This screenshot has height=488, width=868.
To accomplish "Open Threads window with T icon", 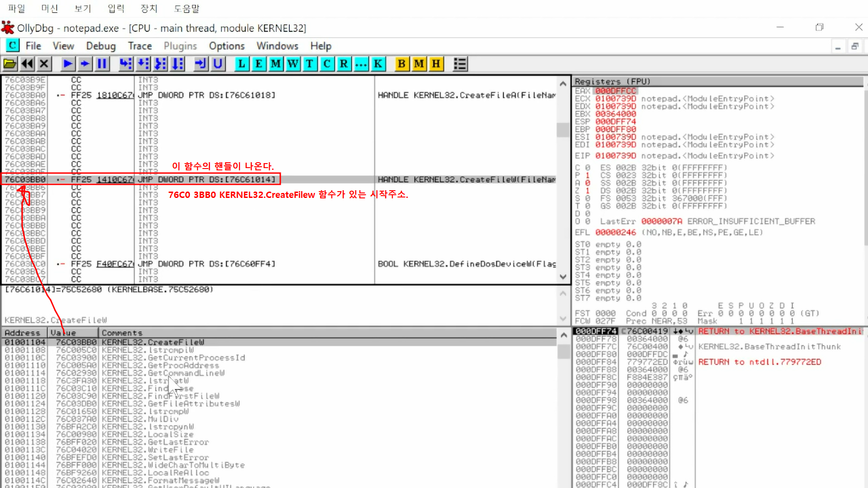I will [310, 64].
